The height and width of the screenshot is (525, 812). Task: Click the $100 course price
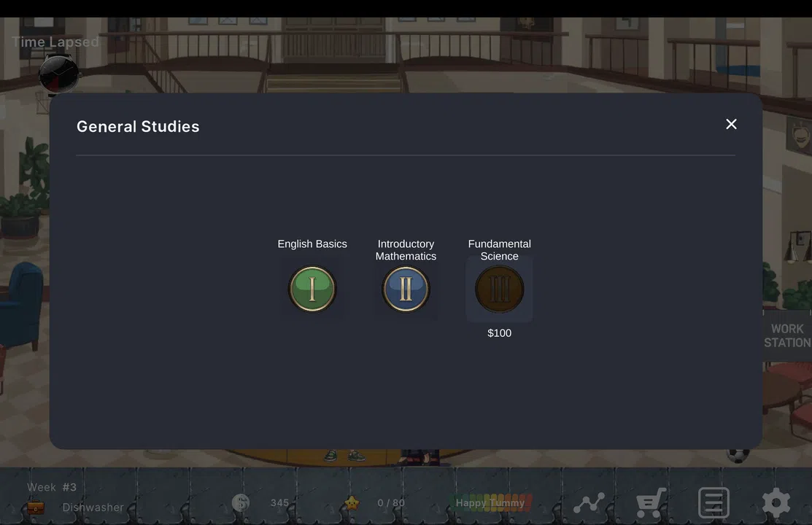[499, 333]
